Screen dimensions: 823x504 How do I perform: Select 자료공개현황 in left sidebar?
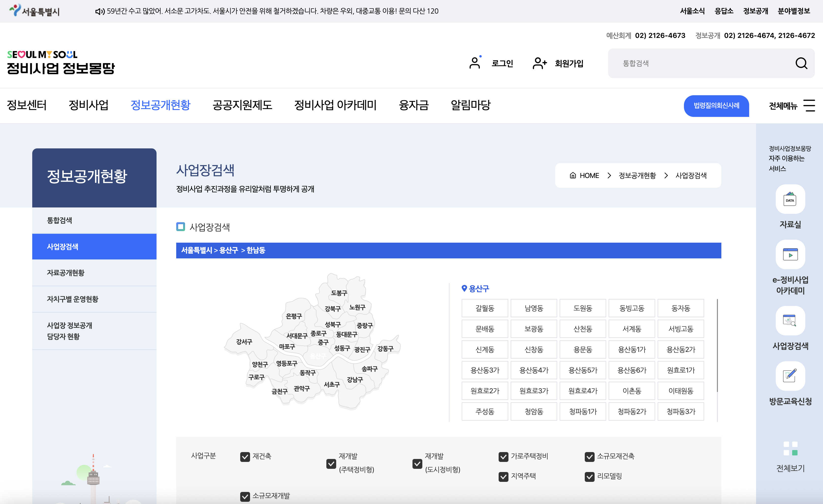click(66, 272)
